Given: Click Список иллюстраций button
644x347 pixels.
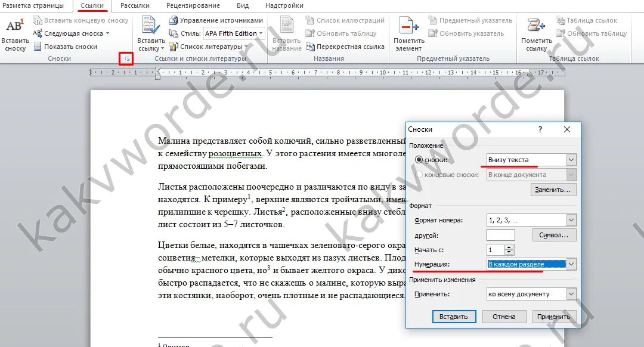Looking at the screenshot, I should (345, 20).
